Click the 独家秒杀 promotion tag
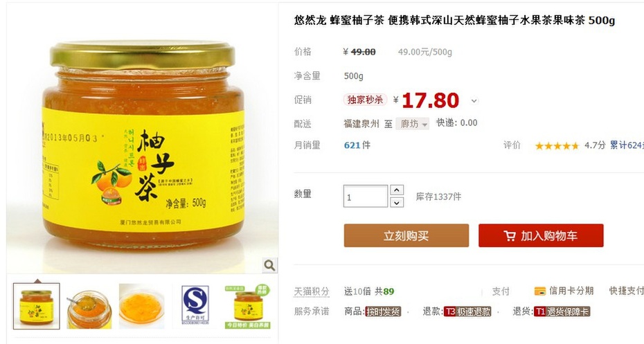This screenshot has width=644, height=344. 365,100
